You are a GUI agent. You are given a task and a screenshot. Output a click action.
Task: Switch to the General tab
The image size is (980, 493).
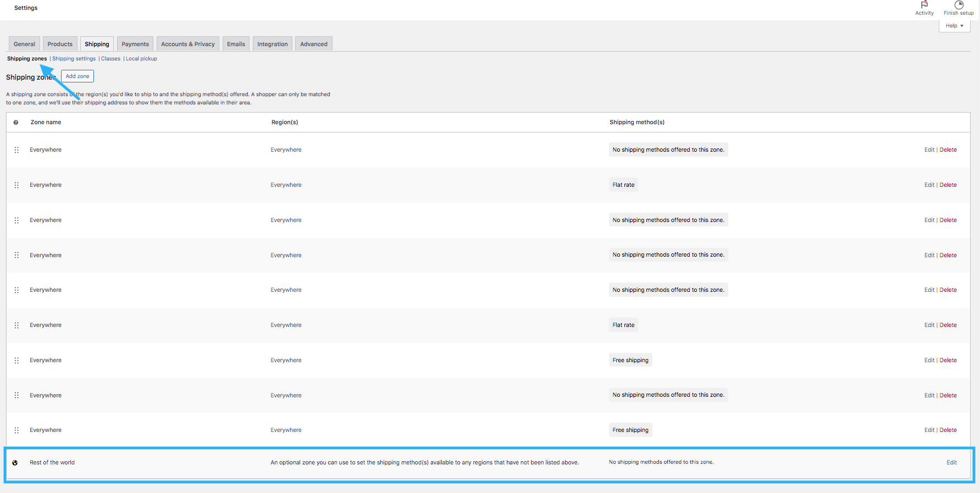[24, 44]
